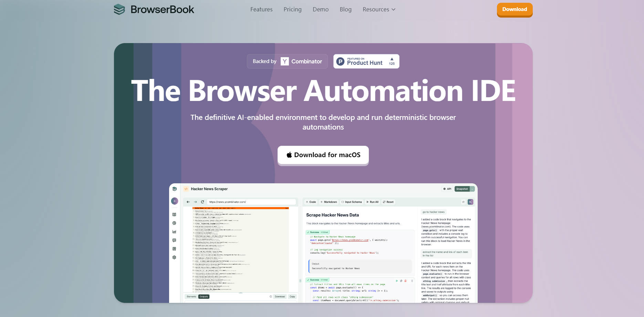Click the forward arrow in the browser preview
Screen dimensions: 644x317
click(x=195, y=202)
